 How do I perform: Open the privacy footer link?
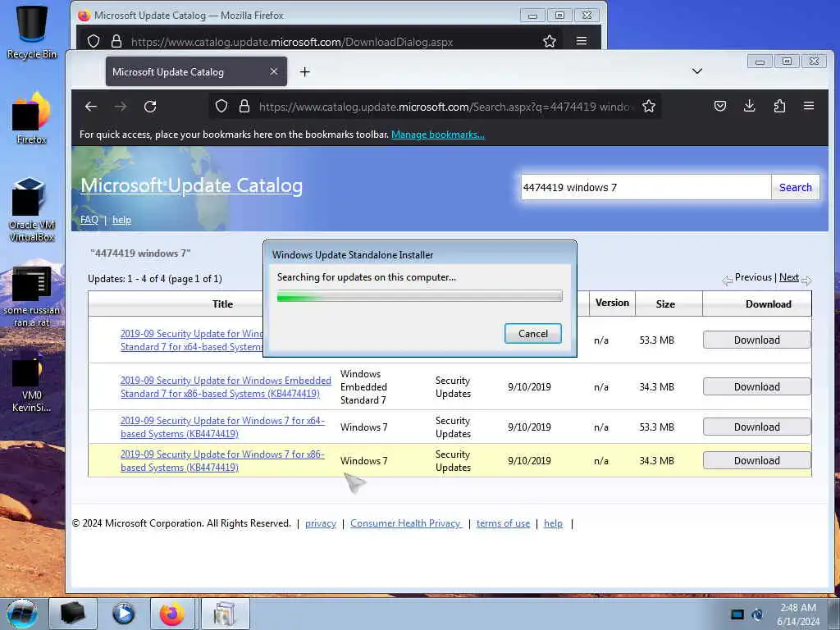[321, 523]
